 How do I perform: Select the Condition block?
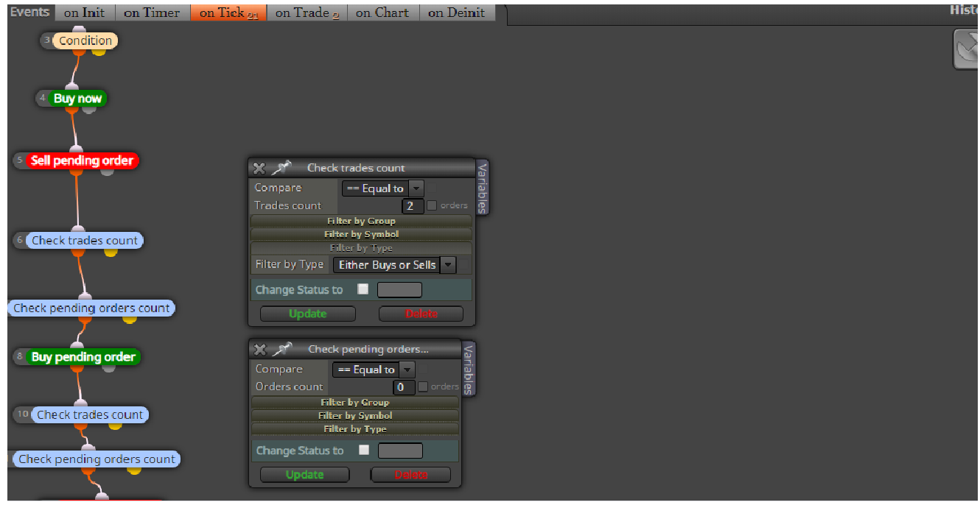(85, 40)
